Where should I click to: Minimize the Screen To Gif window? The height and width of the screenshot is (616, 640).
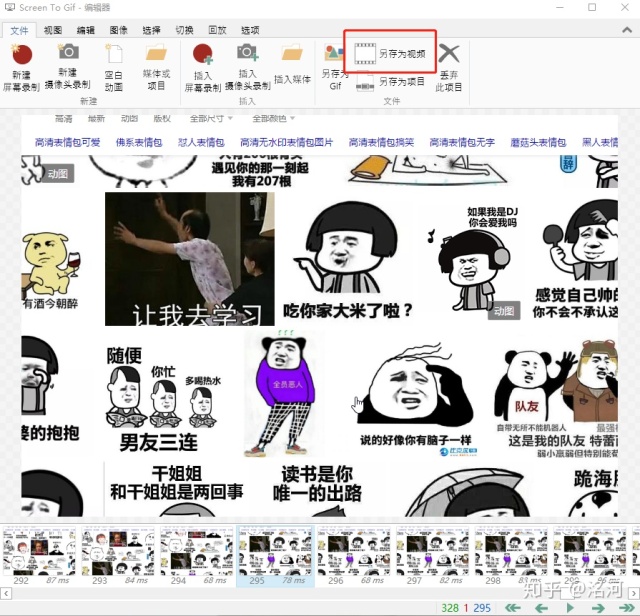point(560,7)
